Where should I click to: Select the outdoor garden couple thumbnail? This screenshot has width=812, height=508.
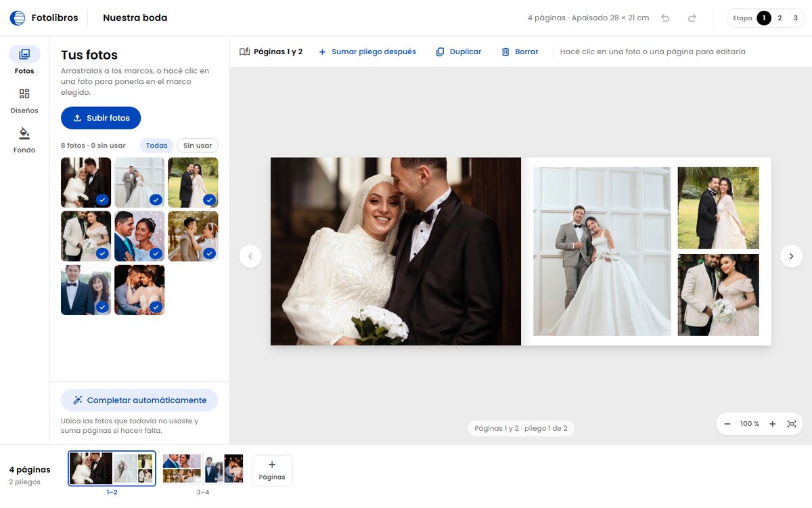click(x=193, y=182)
